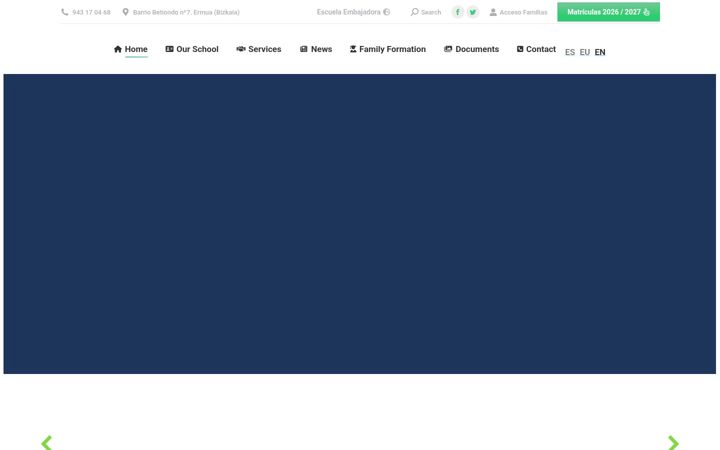Viewport: 720px width, 450px height.
Task: Click the Documents folder icon
Action: coord(448,49)
